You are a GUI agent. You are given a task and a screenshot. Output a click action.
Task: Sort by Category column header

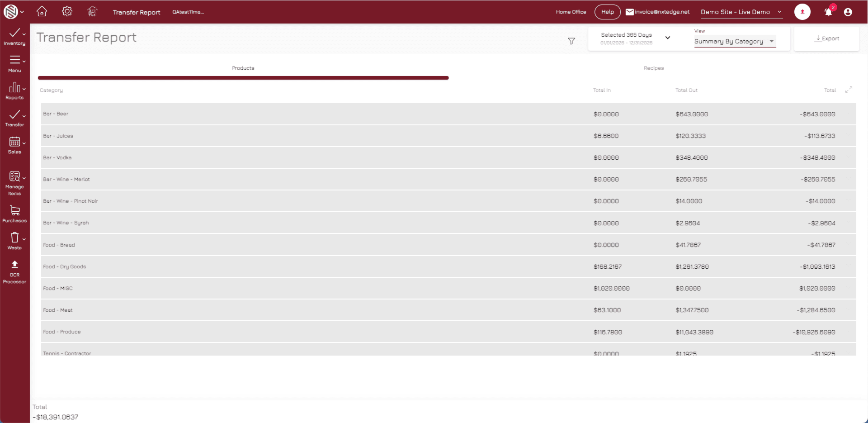click(x=51, y=90)
